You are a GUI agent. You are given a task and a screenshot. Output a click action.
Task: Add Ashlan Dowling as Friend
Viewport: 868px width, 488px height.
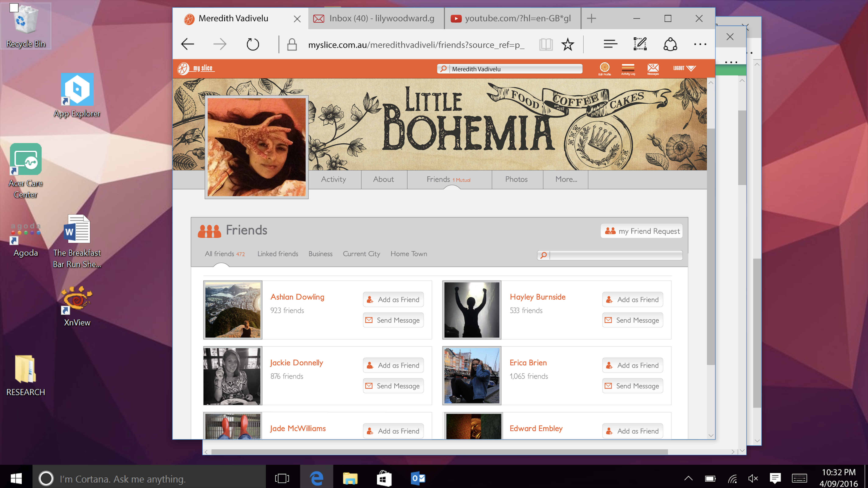click(x=393, y=299)
